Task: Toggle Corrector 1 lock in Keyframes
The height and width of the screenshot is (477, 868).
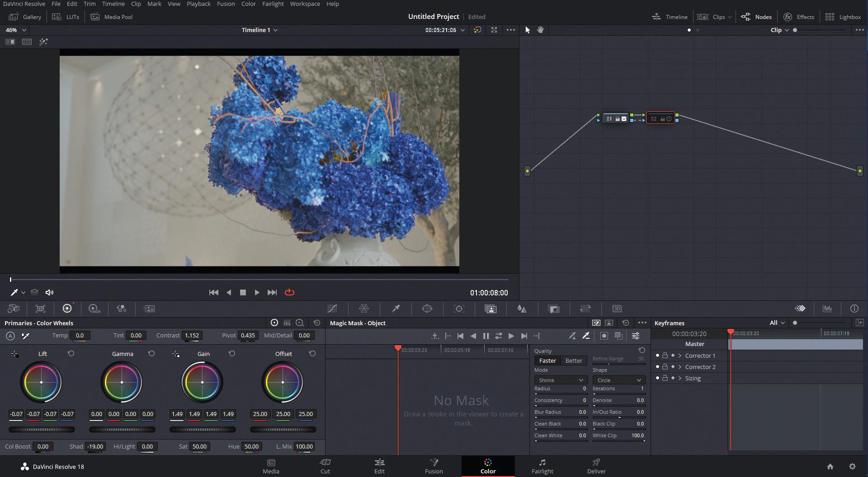Action: 665,355
